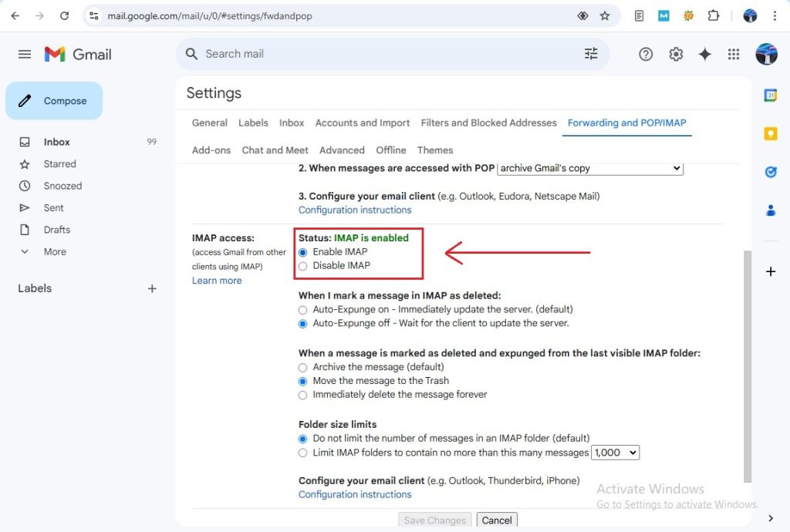
Task: Open Calendar in side panel
Action: click(771, 95)
